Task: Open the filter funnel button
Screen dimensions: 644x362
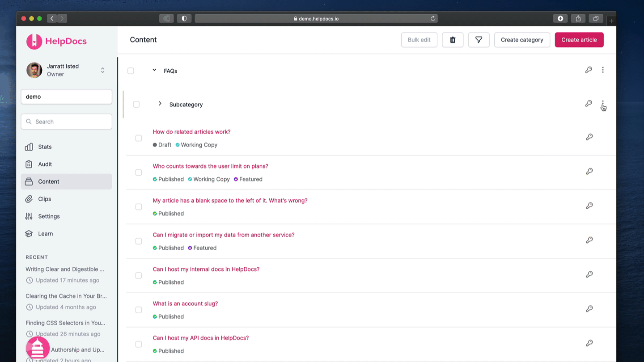Action: click(x=479, y=40)
